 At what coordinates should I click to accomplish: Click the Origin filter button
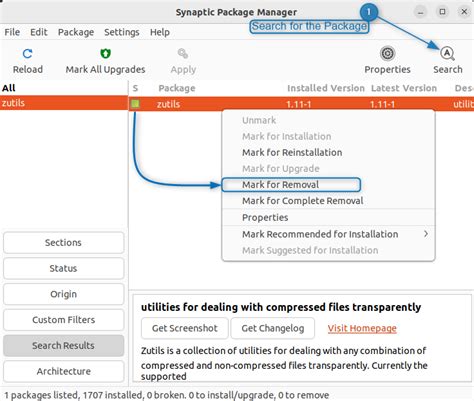coord(63,294)
